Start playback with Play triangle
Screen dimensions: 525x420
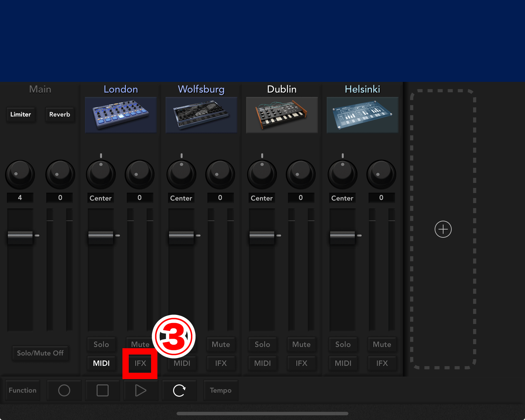[141, 390]
